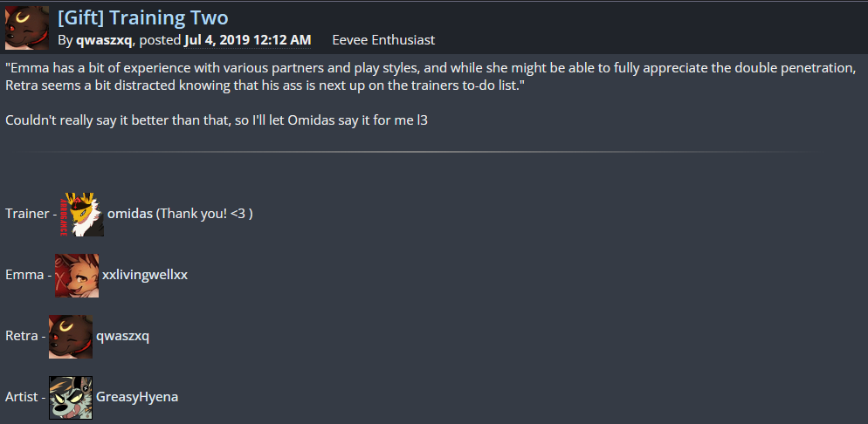The width and height of the screenshot is (868, 424).
Task: Click the avatar next to the Retra label
Action: (x=71, y=337)
